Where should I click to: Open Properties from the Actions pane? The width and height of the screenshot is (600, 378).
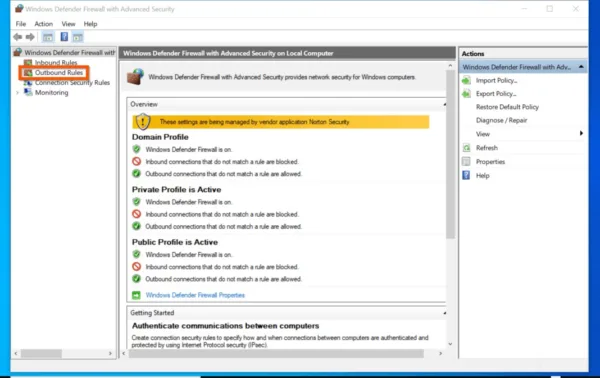(490, 161)
